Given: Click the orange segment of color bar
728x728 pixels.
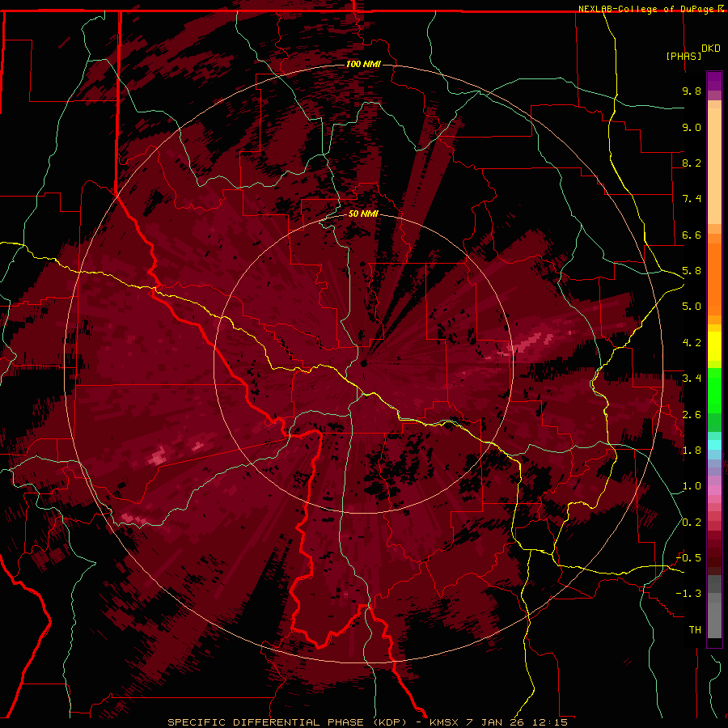Looking at the screenshot, I should 714,278.
